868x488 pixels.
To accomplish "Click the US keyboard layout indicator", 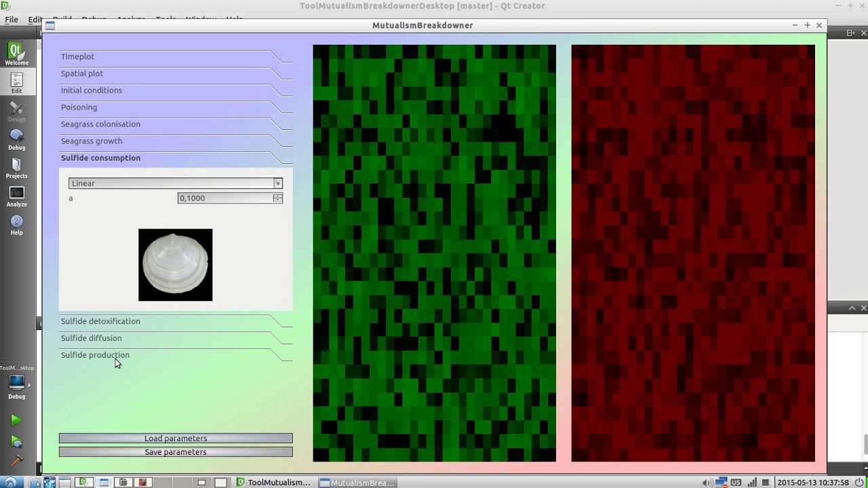I will tap(736, 483).
